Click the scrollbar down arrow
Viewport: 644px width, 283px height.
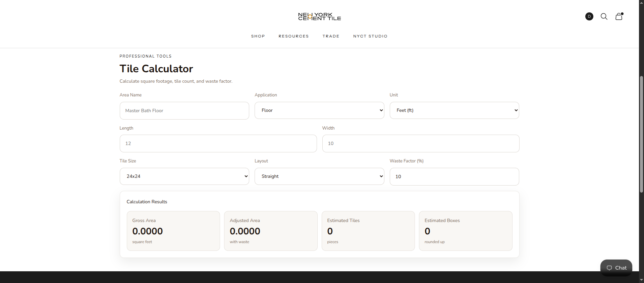[x=641, y=280]
